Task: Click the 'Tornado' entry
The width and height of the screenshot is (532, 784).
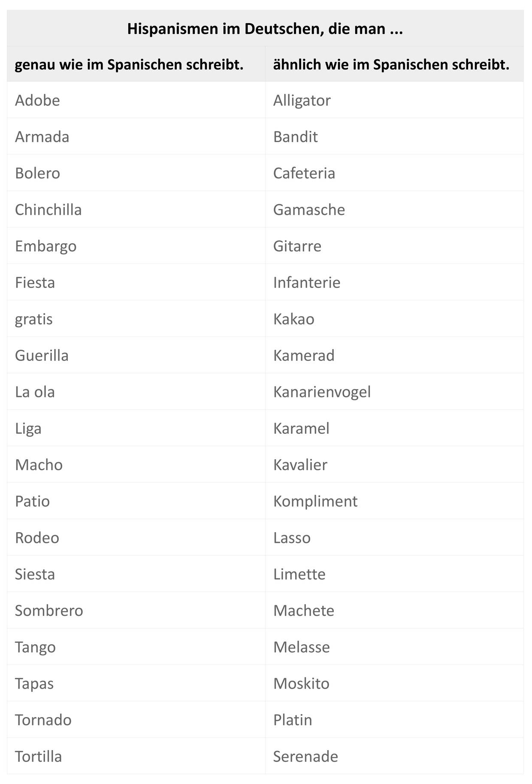Action: [43, 720]
